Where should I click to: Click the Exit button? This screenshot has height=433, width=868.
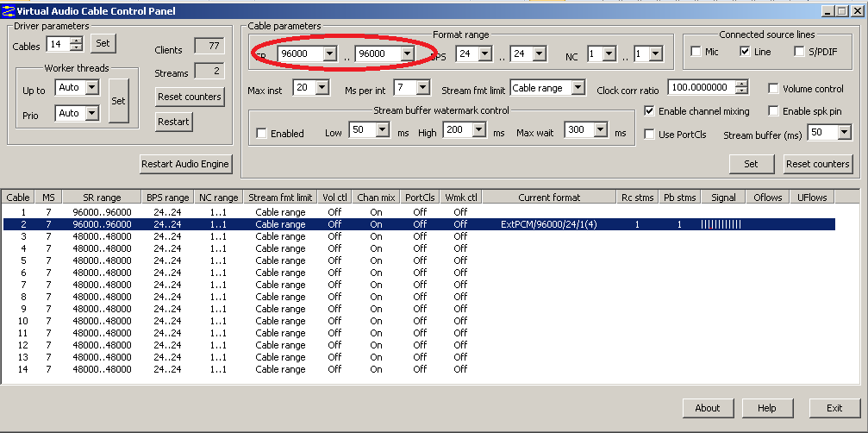834,408
